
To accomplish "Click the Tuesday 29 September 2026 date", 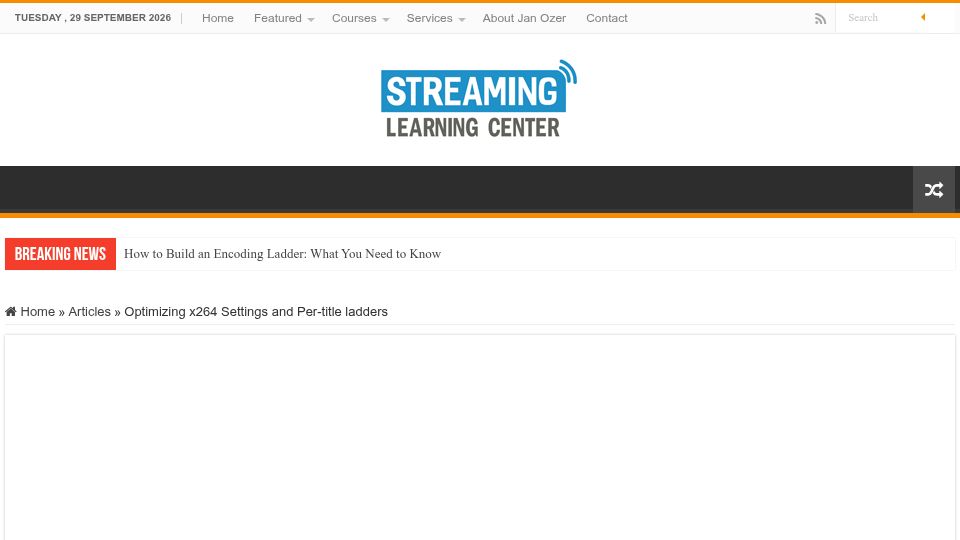I will click(x=92, y=18).
